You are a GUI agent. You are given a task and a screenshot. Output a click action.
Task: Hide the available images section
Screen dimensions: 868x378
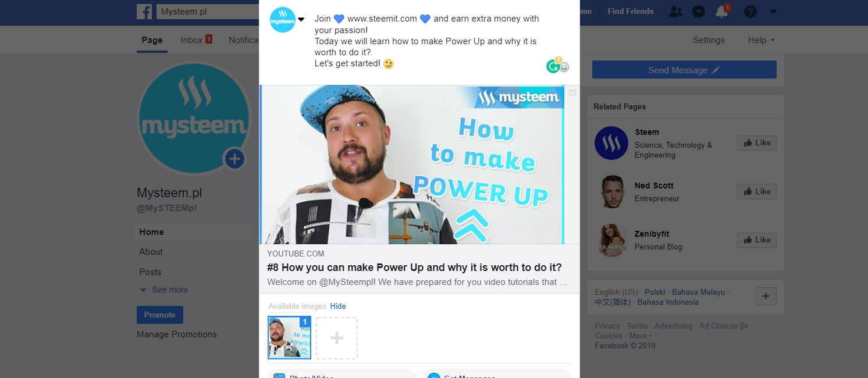pyautogui.click(x=338, y=306)
